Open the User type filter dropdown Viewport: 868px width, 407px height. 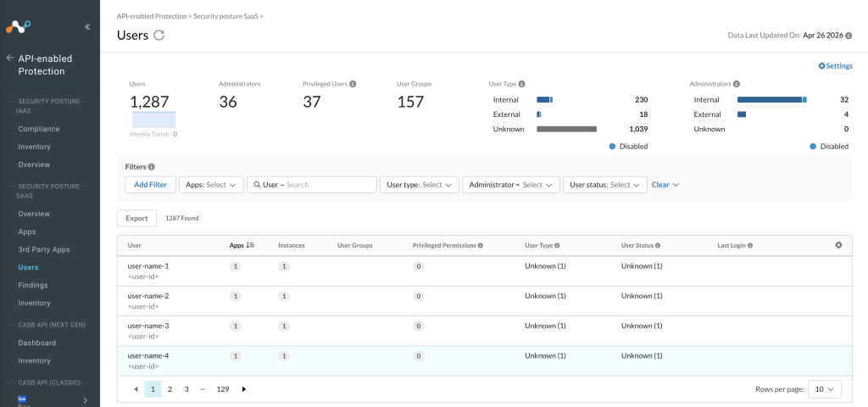[x=419, y=185]
